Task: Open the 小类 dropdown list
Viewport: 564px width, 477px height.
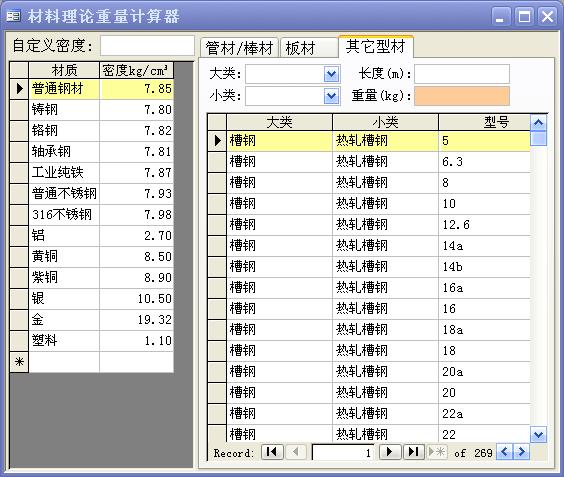Action: click(x=331, y=96)
